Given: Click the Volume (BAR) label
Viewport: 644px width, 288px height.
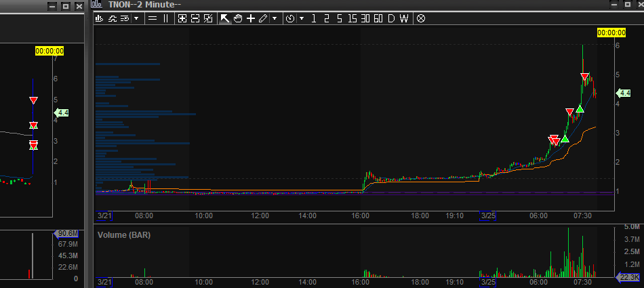Looking at the screenshot, I should pyautogui.click(x=124, y=235).
